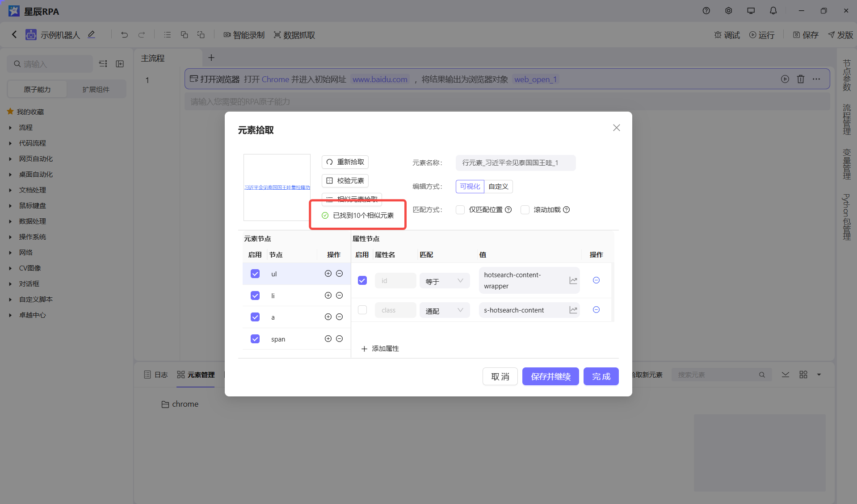Click the 保存并继续 button
This screenshot has height=504, width=857.
(550, 376)
